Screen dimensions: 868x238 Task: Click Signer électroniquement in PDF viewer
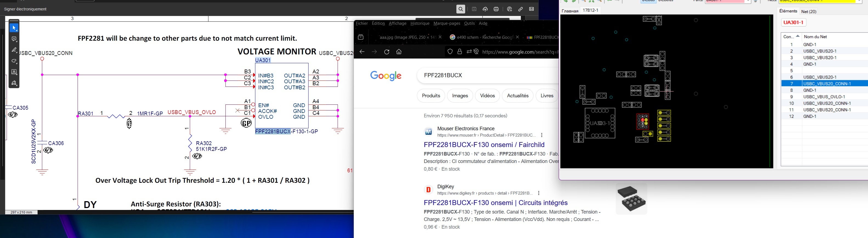tap(25, 9)
